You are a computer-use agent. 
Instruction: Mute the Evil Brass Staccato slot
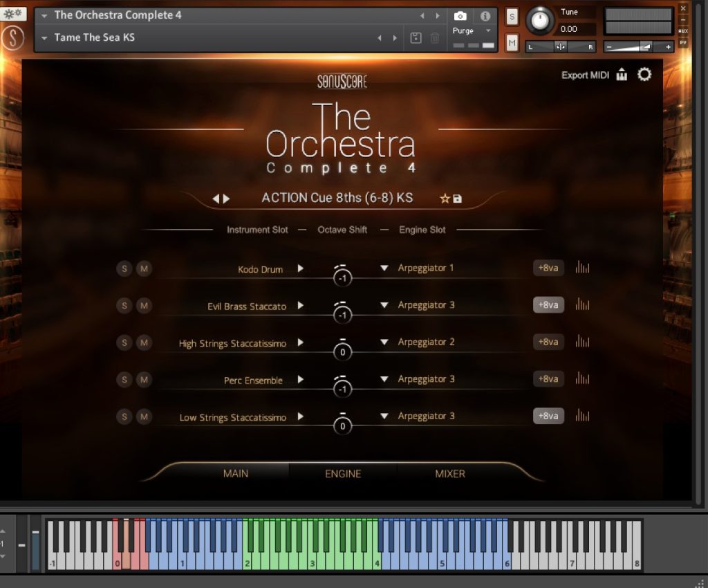(144, 305)
